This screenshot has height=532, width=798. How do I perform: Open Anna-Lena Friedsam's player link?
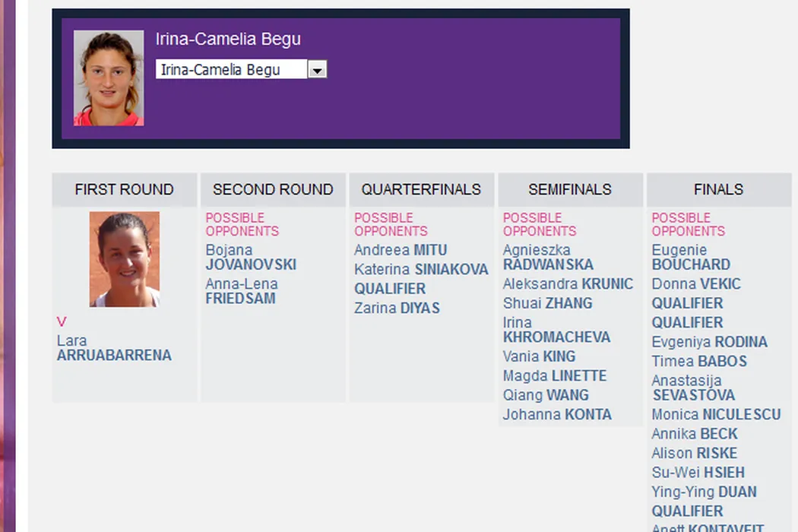tap(242, 291)
